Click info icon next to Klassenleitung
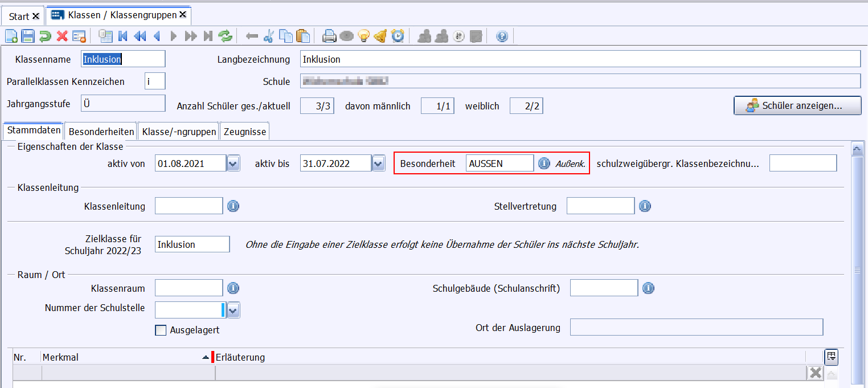This screenshot has width=868, height=388. (x=233, y=206)
